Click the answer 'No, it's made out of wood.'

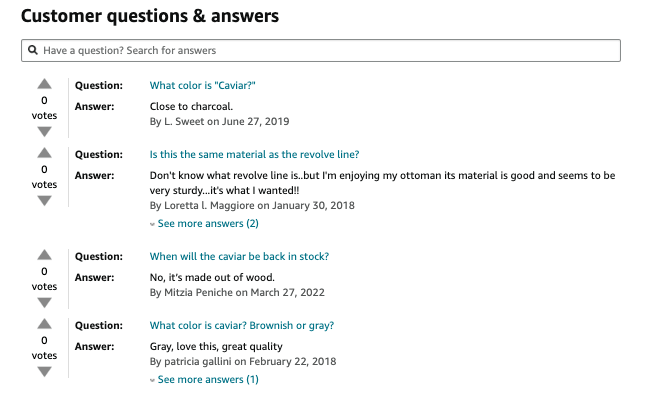(x=212, y=277)
